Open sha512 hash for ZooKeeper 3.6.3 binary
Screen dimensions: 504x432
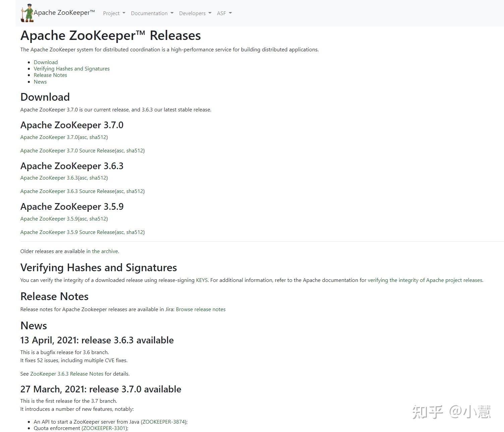98,178
